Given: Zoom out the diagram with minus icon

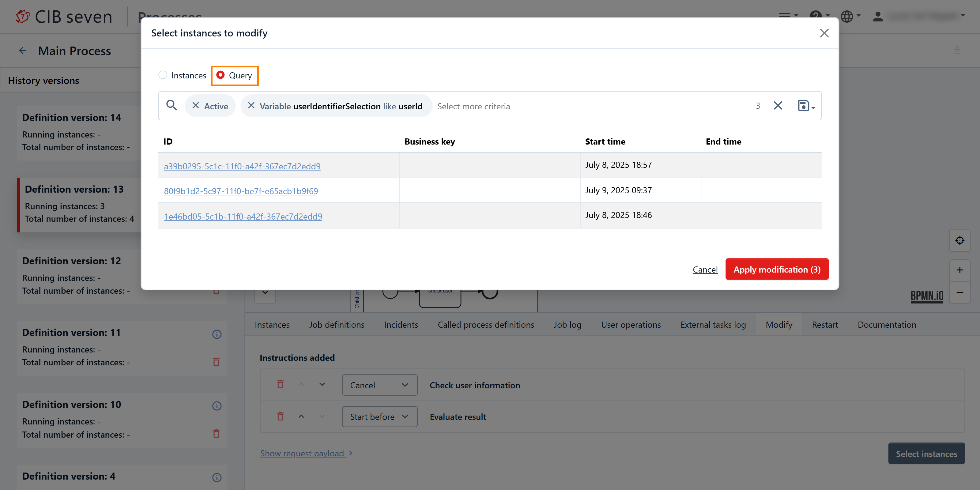Looking at the screenshot, I should point(959,292).
